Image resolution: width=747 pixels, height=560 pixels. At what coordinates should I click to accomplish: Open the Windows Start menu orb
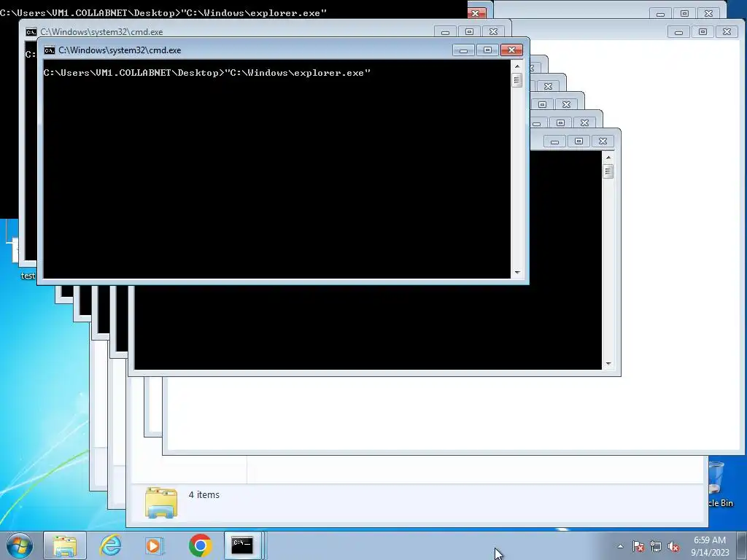pyautogui.click(x=20, y=545)
